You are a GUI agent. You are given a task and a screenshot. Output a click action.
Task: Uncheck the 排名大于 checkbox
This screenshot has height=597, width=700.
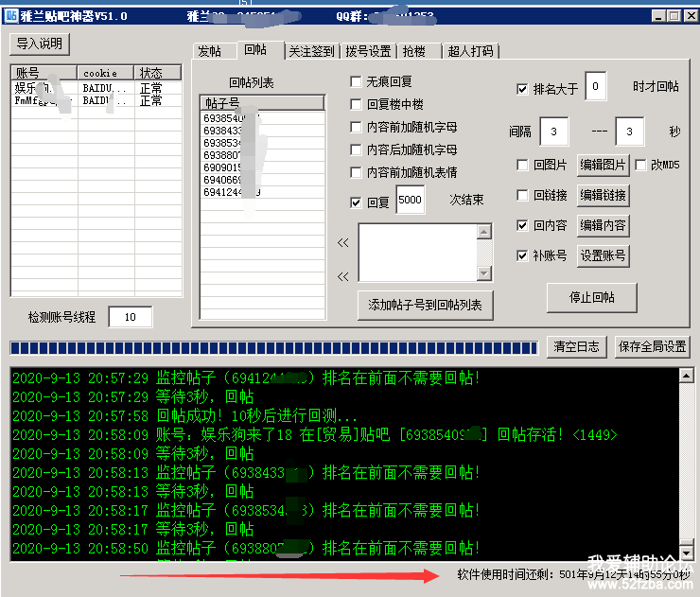pyautogui.click(x=522, y=89)
